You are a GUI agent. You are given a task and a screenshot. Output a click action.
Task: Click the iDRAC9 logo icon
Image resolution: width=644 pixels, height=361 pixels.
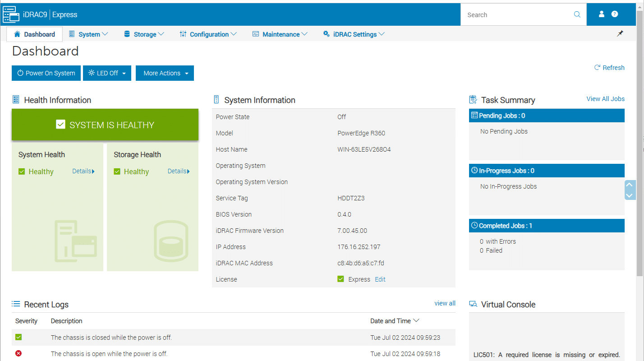point(11,14)
